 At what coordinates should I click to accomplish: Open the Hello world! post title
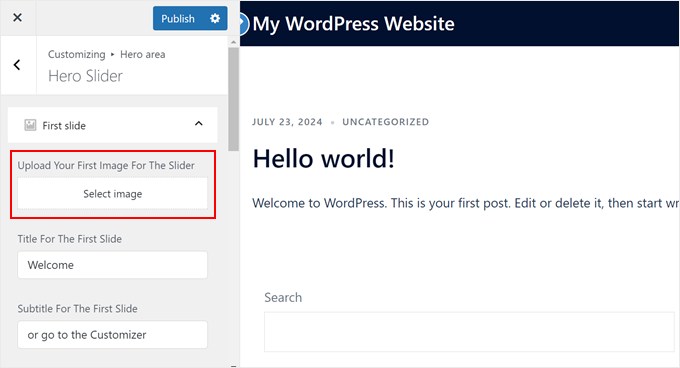324,158
